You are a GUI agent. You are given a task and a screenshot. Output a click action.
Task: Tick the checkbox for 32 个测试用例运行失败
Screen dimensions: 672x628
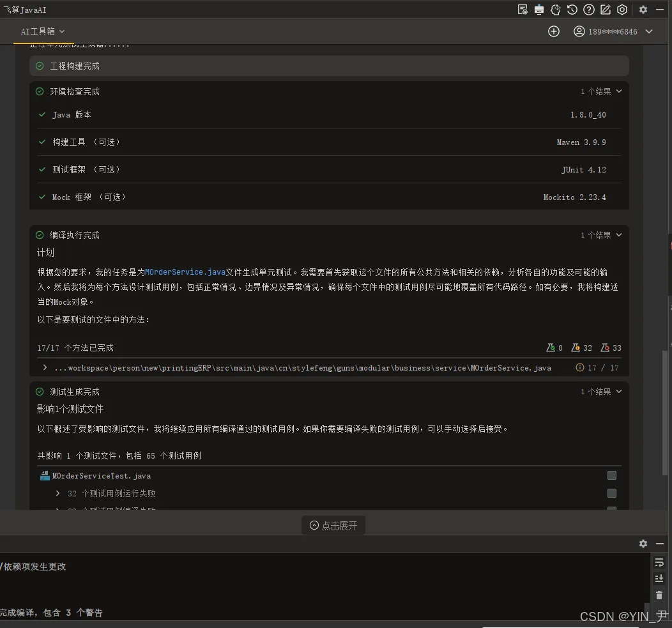(x=611, y=493)
